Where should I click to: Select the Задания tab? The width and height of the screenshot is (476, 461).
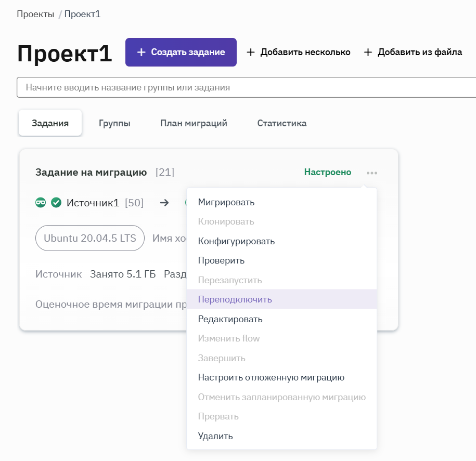(x=50, y=123)
